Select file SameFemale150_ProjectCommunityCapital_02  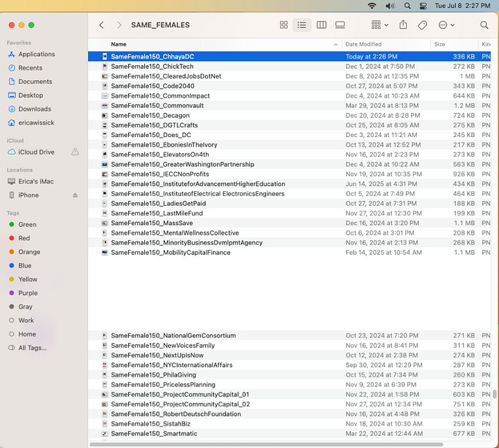tap(289, 404)
